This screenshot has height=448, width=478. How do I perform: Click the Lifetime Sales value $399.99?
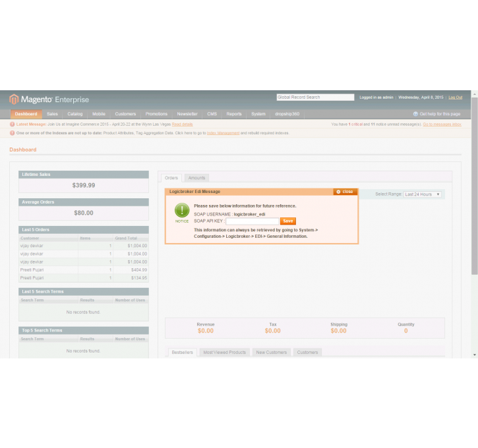(x=84, y=185)
